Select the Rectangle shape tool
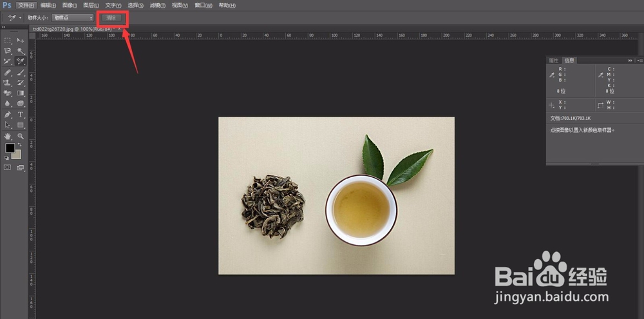Viewport: 644px width, 319px height. 20,124
